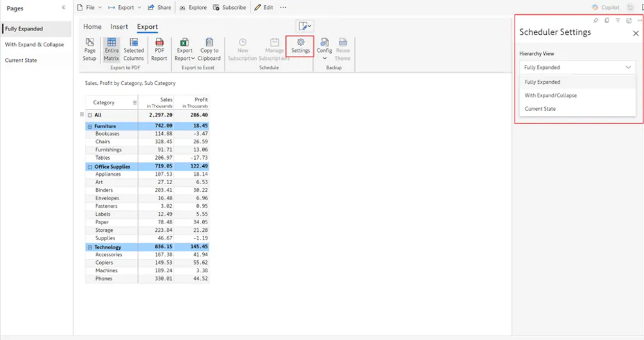Open Copilot
This screenshot has height=340, width=644.
tap(605, 7)
